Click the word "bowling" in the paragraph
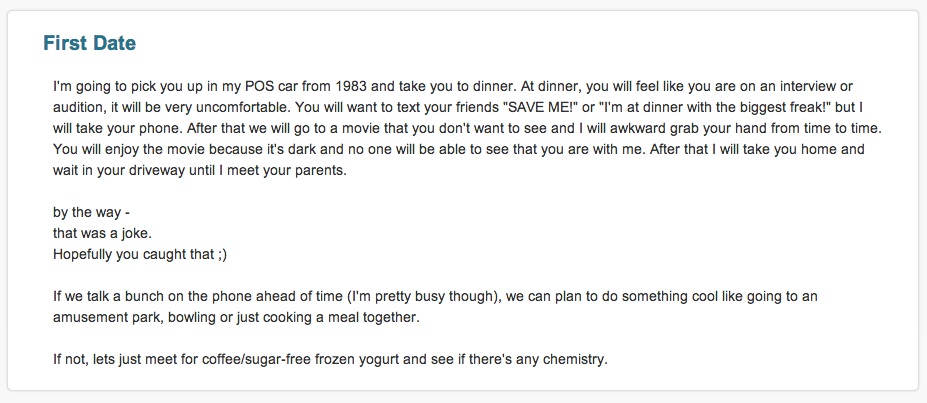 (x=190, y=317)
